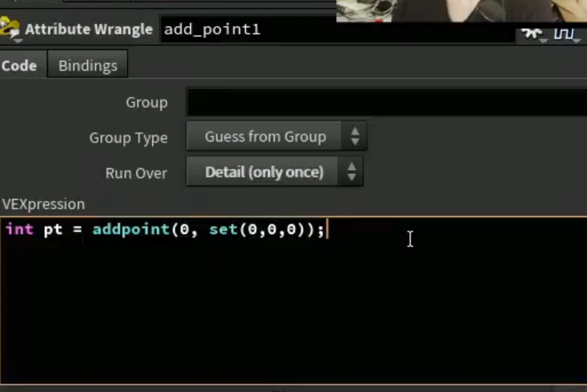Place cursor on the int keyword in code
This screenshot has height=392, width=587.
(x=19, y=229)
